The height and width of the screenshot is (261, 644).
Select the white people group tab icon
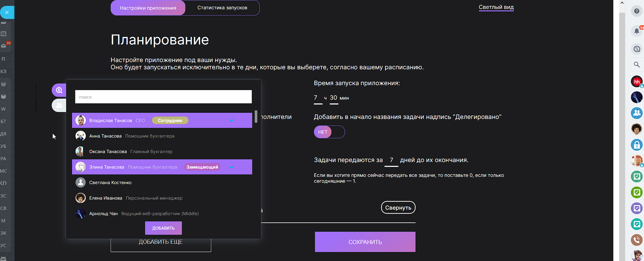click(59, 106)
